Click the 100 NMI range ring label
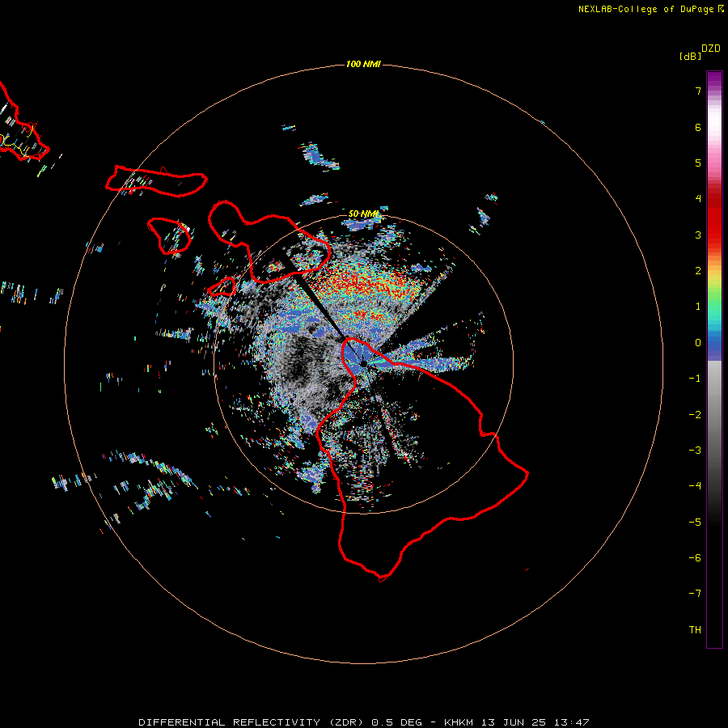Image resolution: width=728 pixels, height=728 pixels. (x=363, y=64)
